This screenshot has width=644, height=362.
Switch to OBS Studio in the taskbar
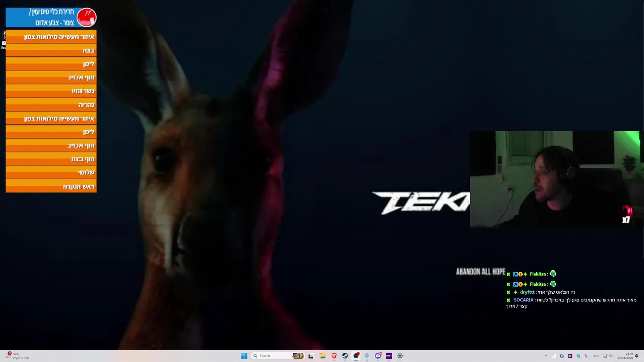point(356,356)
